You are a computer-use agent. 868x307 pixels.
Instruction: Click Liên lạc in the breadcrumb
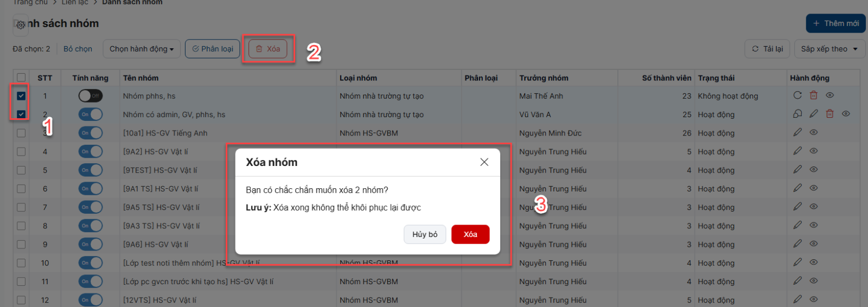[x=75, y=3]
